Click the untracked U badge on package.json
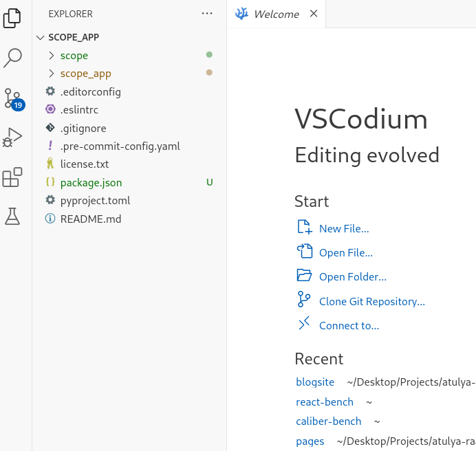This screenshot has height=451, width=476. click(210, 181)
